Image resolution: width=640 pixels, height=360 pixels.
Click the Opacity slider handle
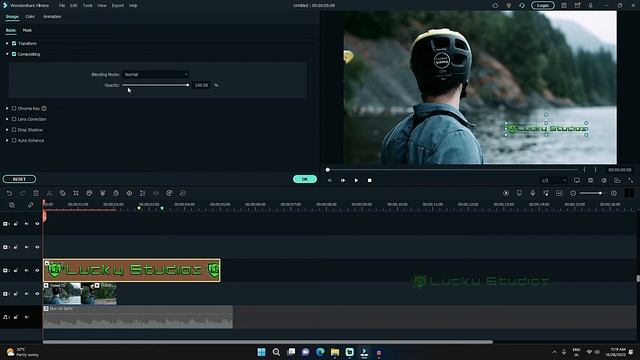pyautogui.click(x=188, y=85)
